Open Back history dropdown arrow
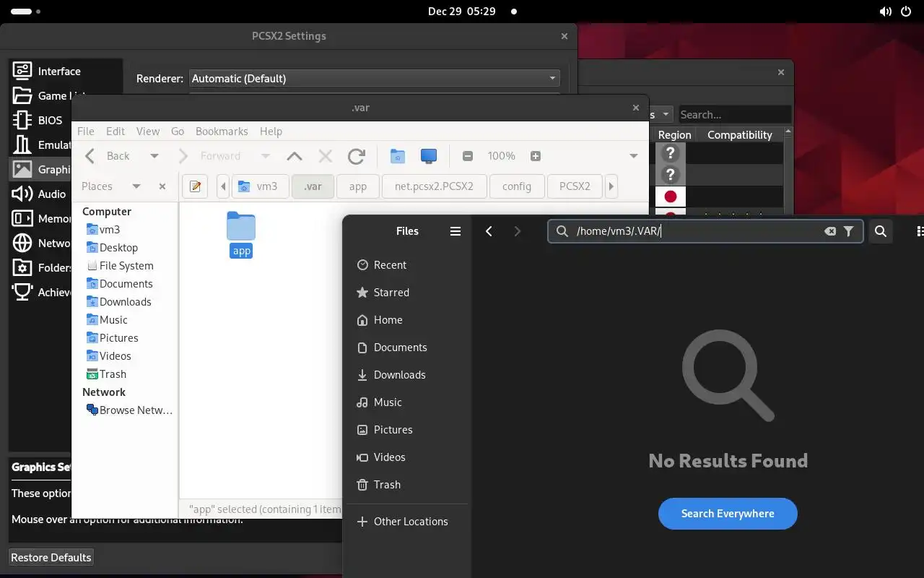 coord(154,156)
